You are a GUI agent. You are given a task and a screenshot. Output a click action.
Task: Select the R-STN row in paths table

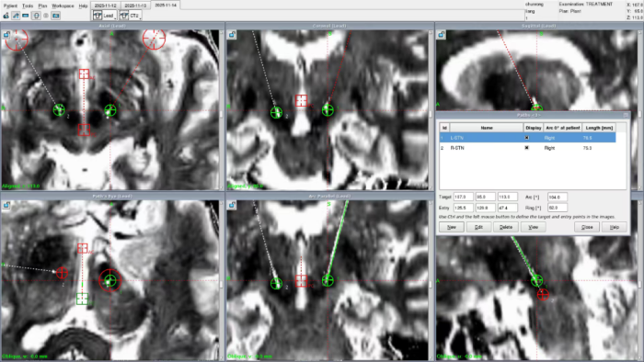coord(527,148)
